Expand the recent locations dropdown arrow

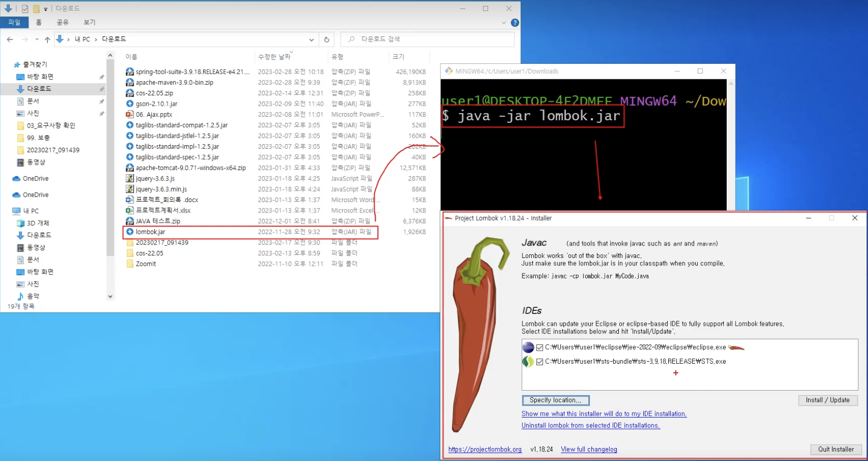(36, 39)
